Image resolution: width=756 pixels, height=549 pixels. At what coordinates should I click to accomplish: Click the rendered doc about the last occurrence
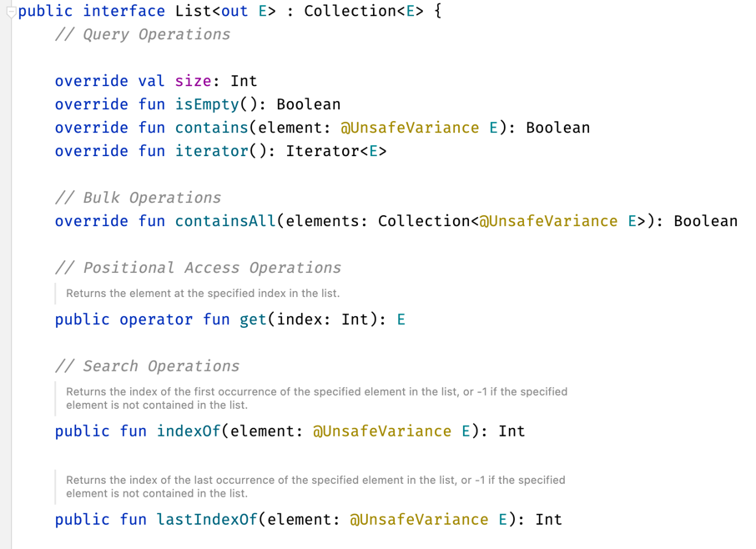tap(315, 486)
